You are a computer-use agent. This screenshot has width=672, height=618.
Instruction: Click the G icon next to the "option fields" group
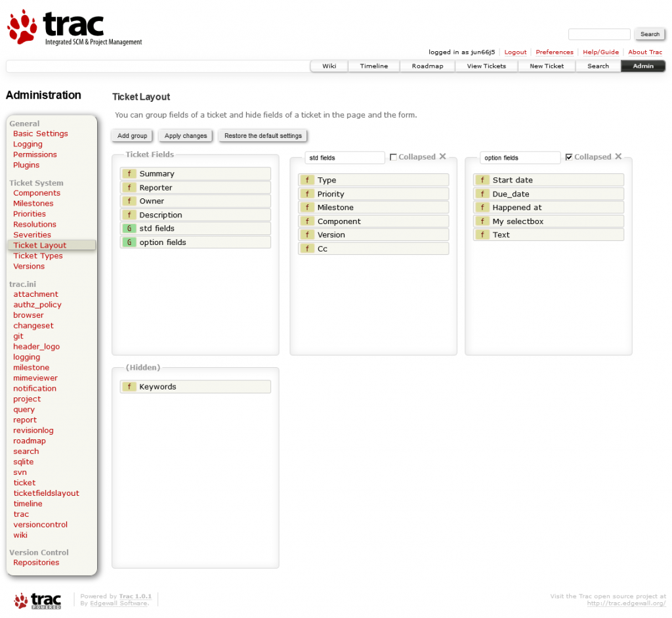coord(129,242)
